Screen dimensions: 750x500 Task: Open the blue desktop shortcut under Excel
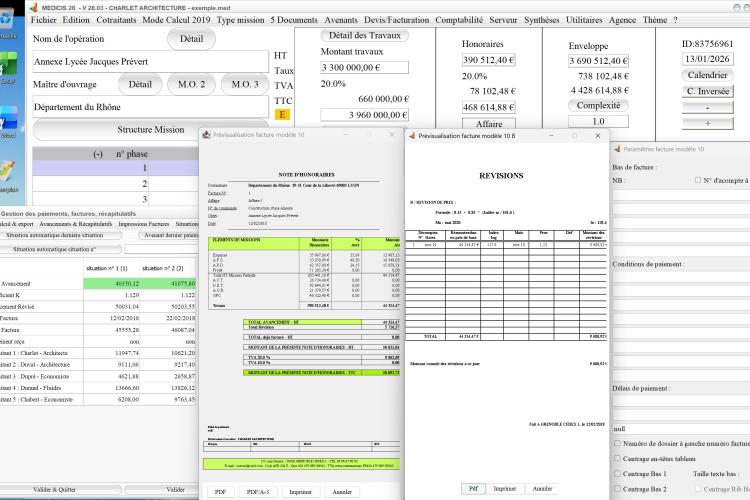[x=8, y=117]
